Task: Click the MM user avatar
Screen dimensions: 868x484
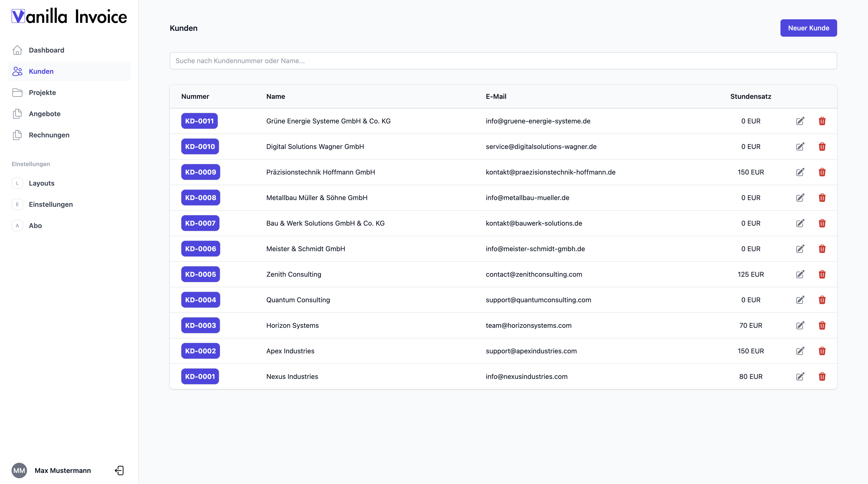Action: coord(19,470)
